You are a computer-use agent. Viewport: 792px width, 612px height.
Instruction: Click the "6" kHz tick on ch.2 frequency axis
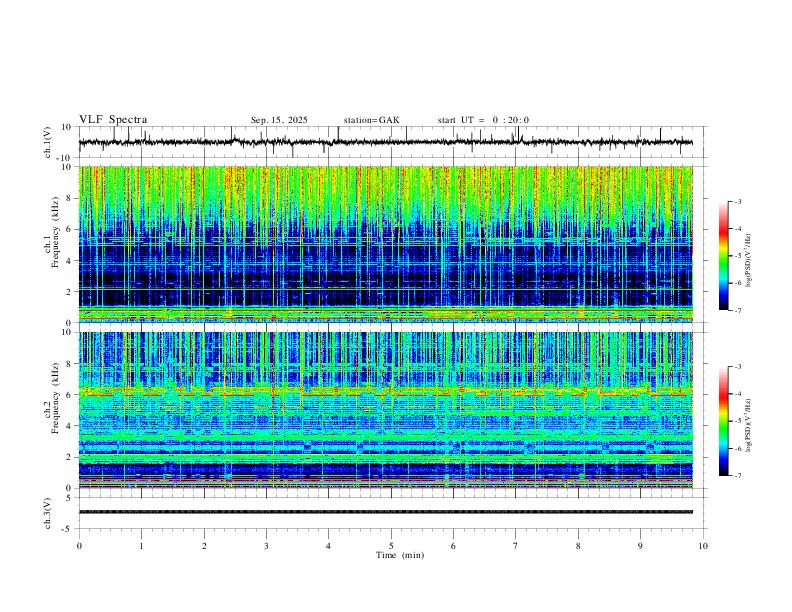70,395
